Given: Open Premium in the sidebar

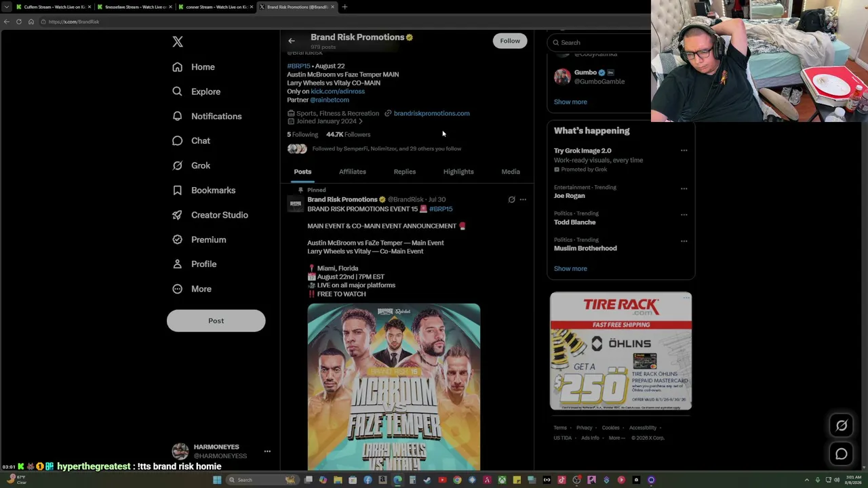Looking at the screenshot, I should click(x=199, y=240).
